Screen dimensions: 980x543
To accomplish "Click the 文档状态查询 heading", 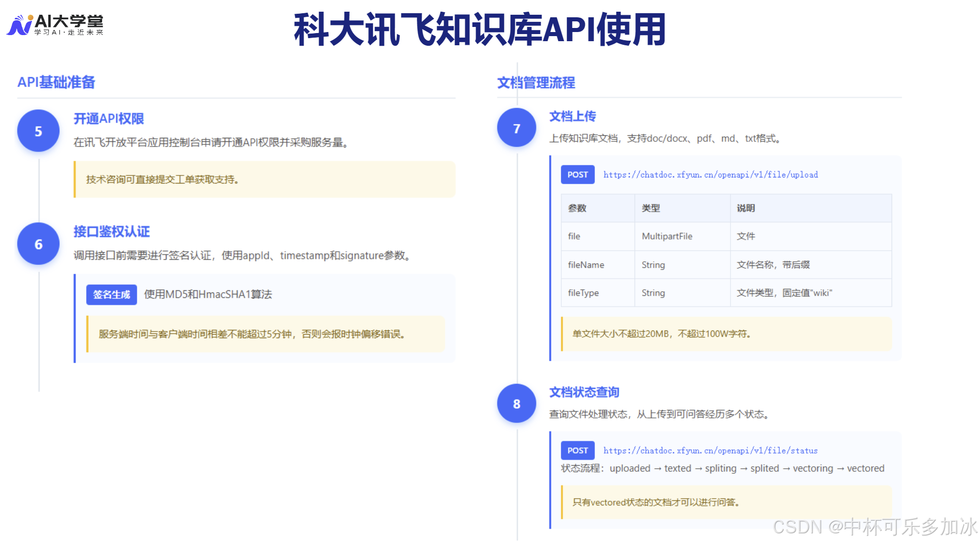I will click(584, 392).
